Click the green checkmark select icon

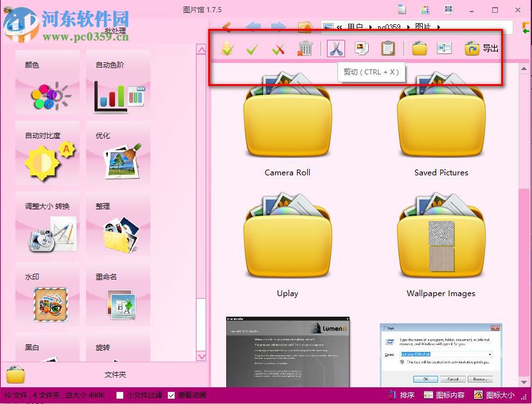coord(252,48)
